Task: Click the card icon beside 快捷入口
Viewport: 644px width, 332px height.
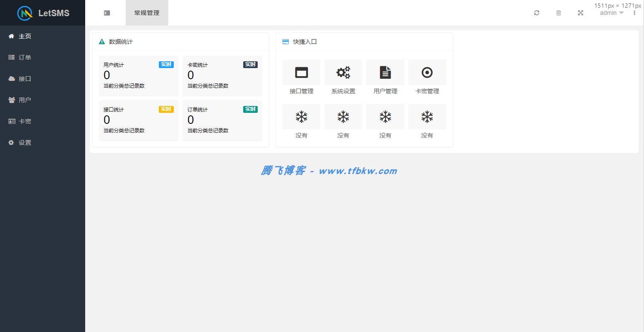Action: coord(286,42)
